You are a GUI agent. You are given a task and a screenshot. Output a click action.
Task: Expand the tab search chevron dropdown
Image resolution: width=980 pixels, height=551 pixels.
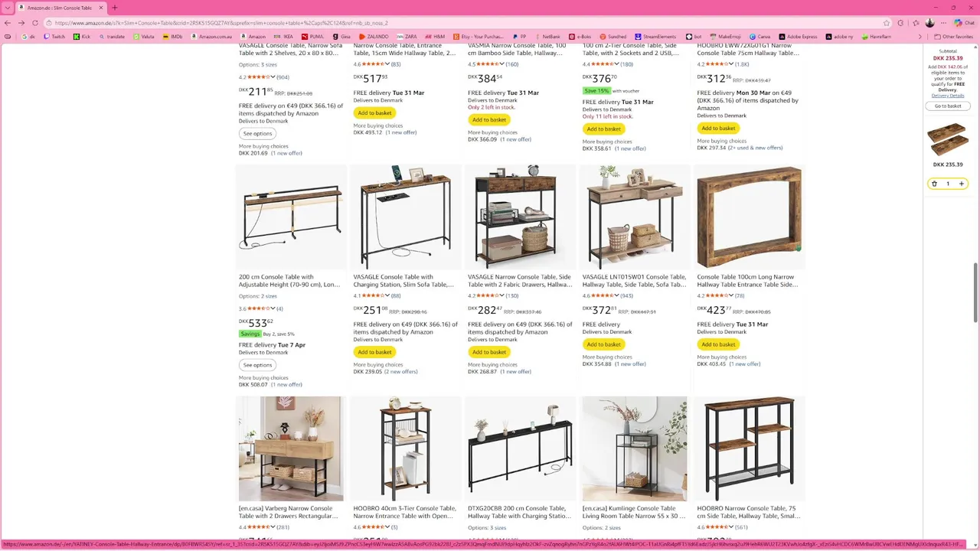(8, 8)
